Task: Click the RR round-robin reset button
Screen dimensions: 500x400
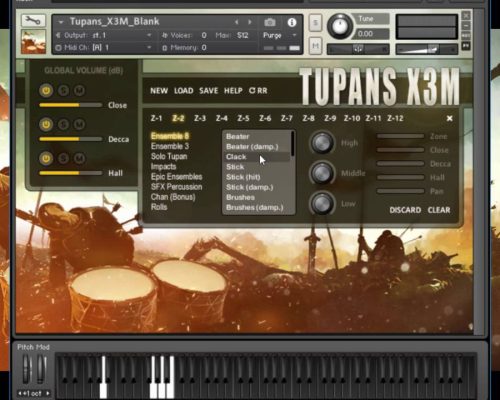Action: click(258, 91)
